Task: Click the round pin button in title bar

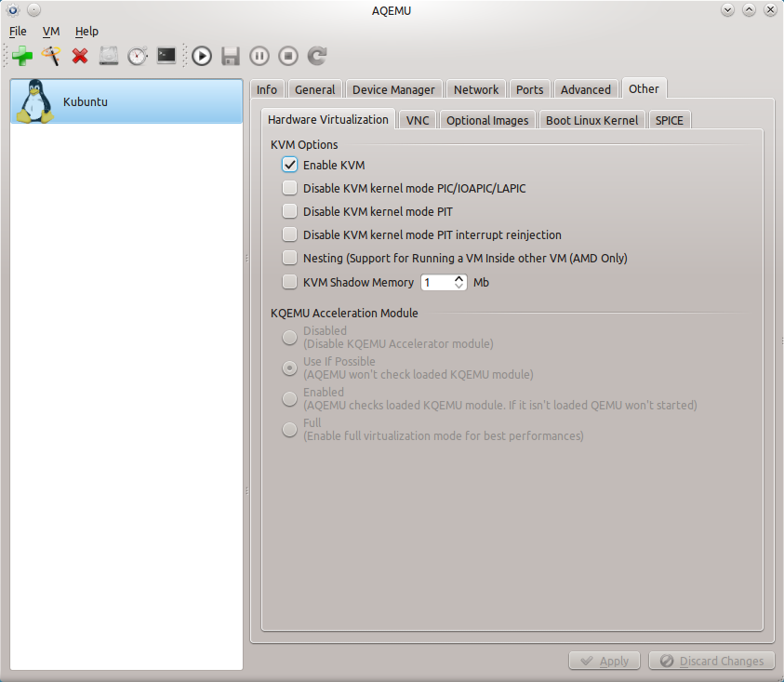Action: [x=34, y=9]
